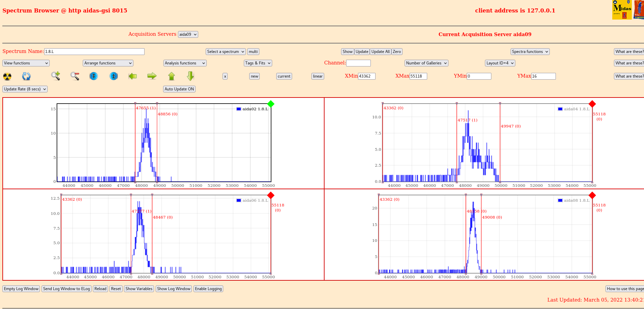
Task: Click the green down arrow icon
Action: pyautogui.click(x=190, y=76)
